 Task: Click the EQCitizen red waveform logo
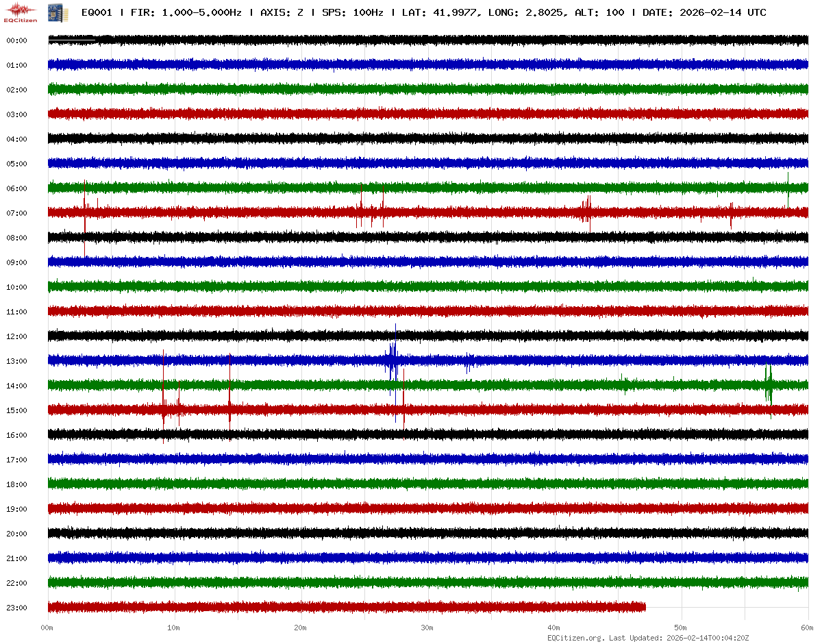click(x=18, y=11)
